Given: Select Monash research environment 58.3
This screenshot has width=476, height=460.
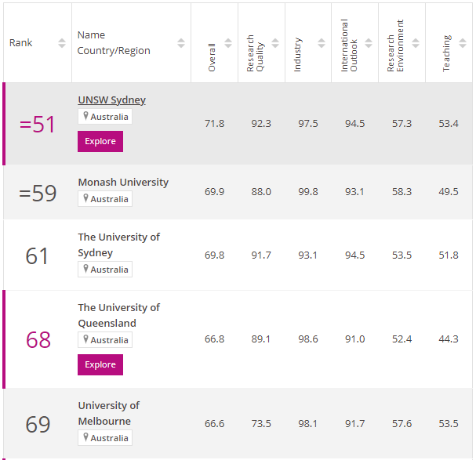Looking at the screenshot, I should [402, 192].
